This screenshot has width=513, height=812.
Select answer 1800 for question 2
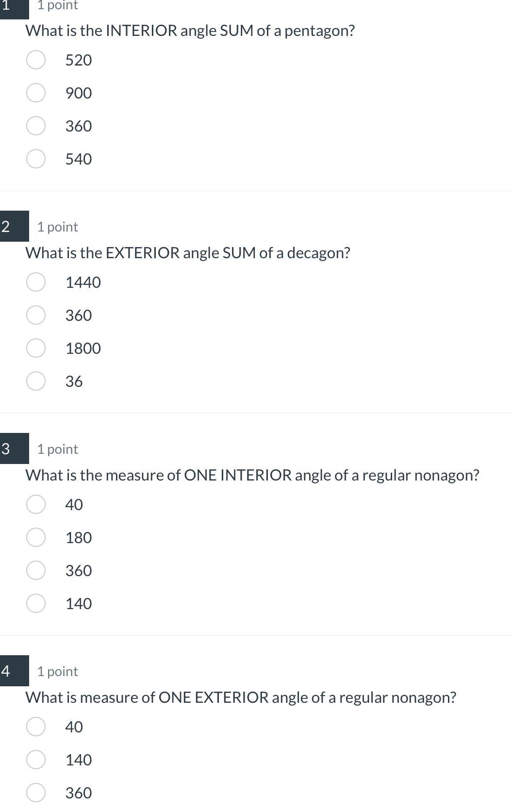click(x=35, y=348)
